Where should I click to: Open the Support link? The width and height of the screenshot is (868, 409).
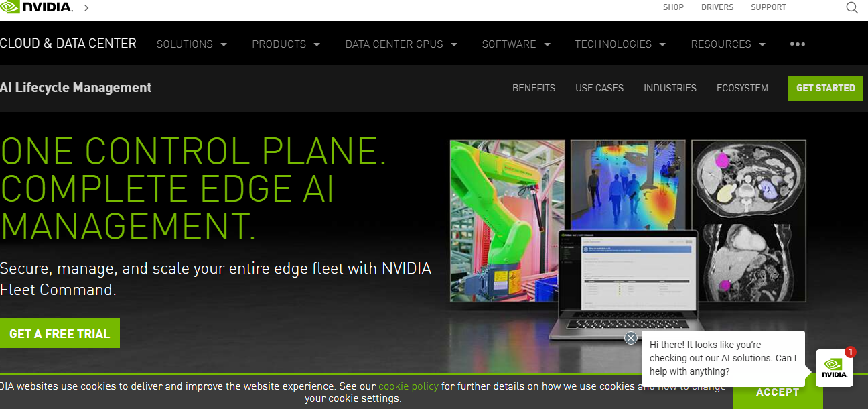pos(768,7)
